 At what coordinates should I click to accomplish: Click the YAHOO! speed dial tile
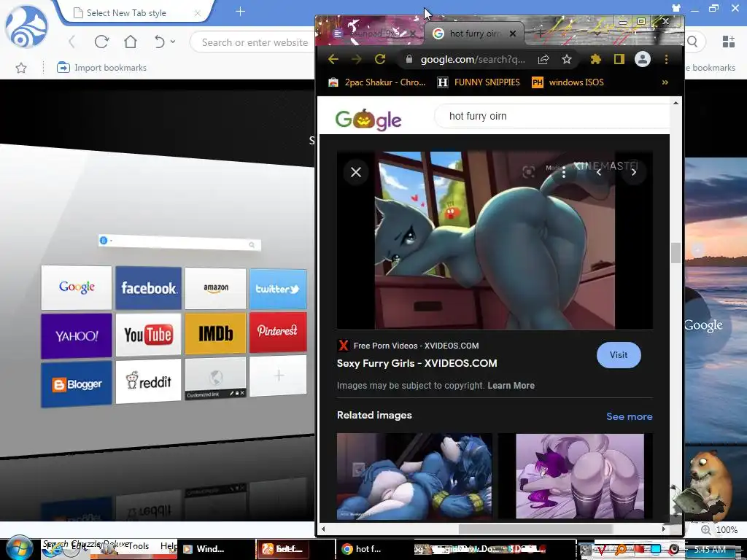(77, 335)
